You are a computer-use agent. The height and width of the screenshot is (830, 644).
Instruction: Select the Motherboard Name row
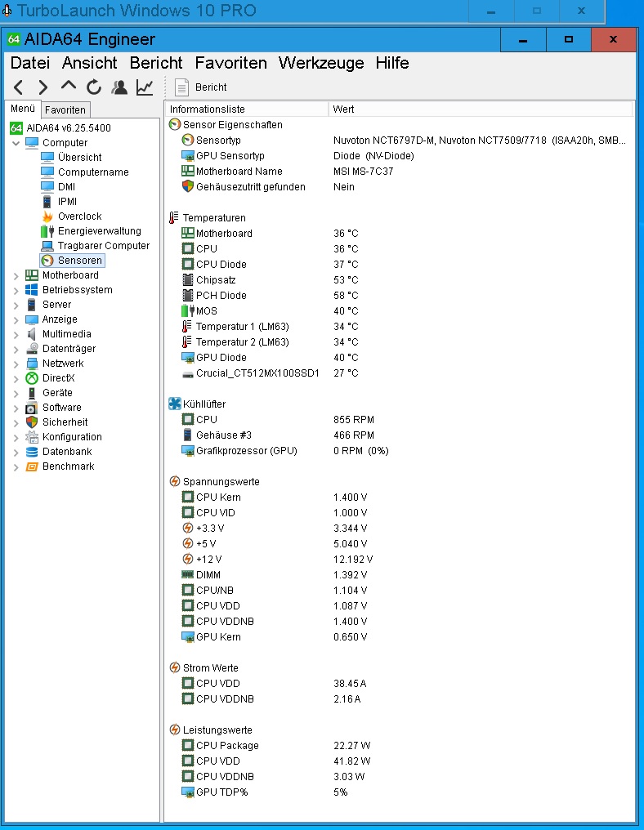click(x=400, y=171)
